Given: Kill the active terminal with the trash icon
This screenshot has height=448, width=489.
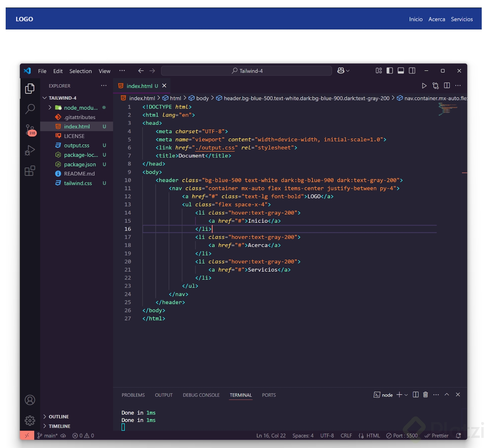Looking at the screenshot, I should tap(425, 394).
